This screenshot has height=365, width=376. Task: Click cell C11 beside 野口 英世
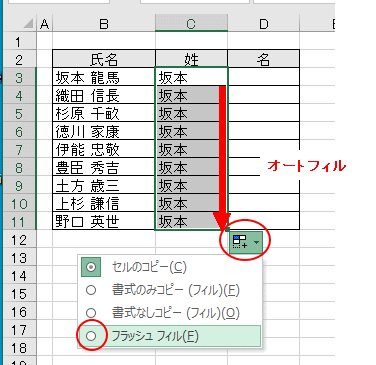click(x=191, y=221)
